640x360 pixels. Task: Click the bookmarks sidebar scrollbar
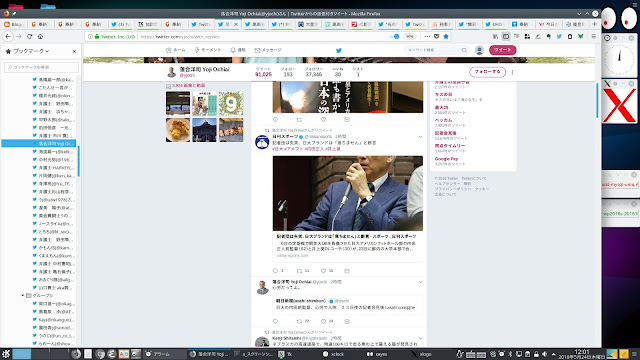tap(78, 162)
